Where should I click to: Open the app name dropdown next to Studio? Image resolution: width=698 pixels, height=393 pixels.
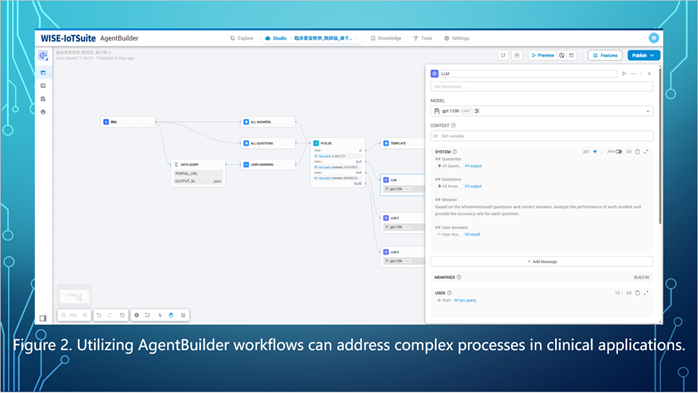click(x=325, y=38)
